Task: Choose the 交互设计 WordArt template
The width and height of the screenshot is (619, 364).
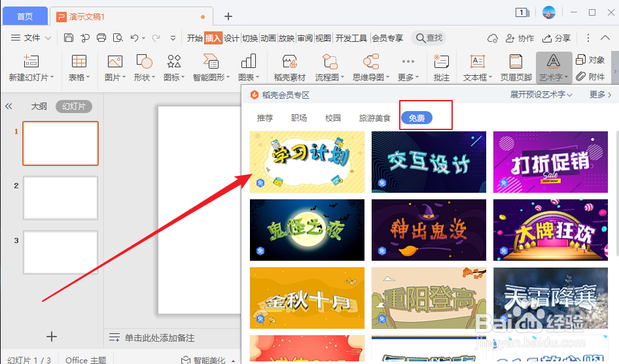Action: tap(429, 161)
